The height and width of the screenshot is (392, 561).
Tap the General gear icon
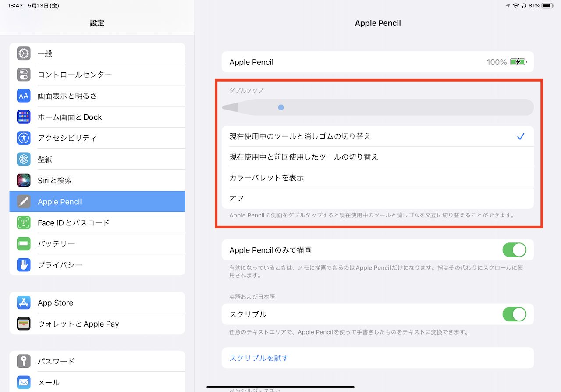[x=24, y=53]
